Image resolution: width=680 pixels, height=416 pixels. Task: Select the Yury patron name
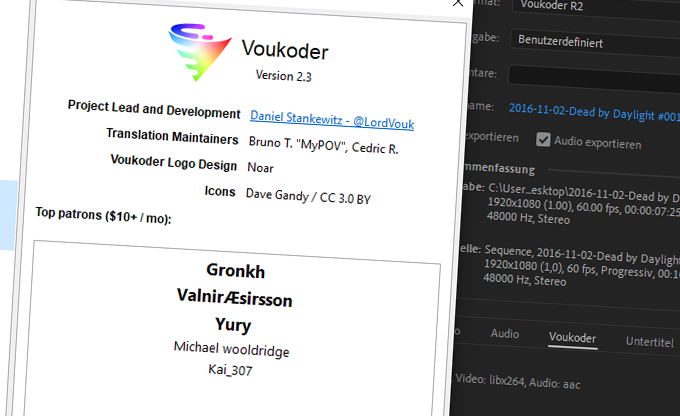(233, 324)
